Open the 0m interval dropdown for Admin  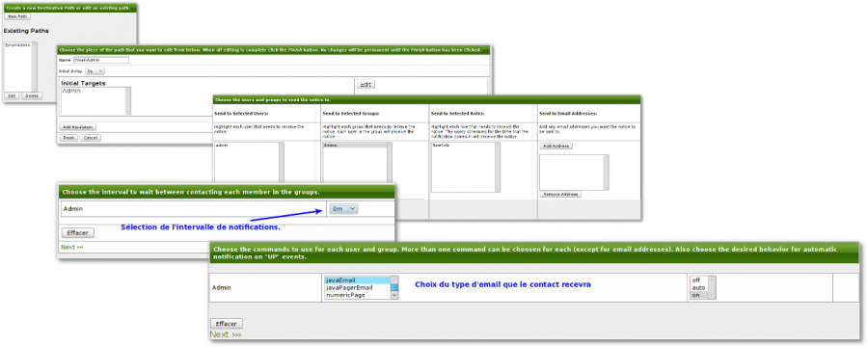coord(343,208)
